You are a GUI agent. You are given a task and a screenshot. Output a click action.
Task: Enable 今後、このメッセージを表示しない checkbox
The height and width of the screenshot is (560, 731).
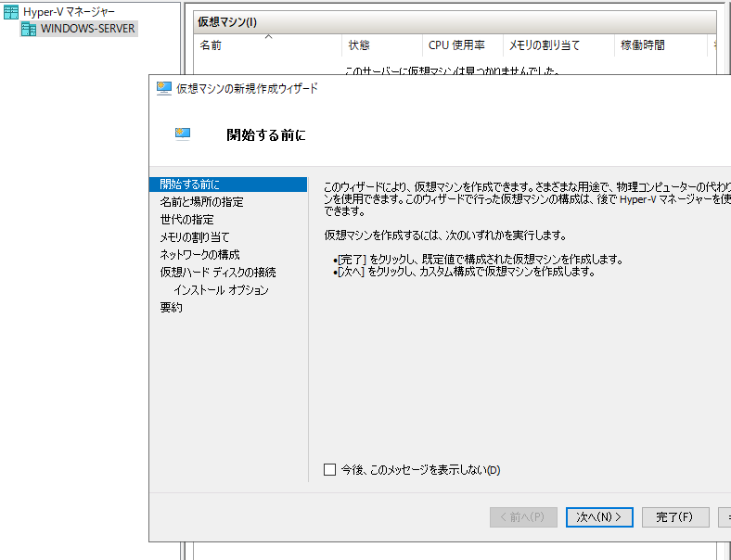coord(329,470)
